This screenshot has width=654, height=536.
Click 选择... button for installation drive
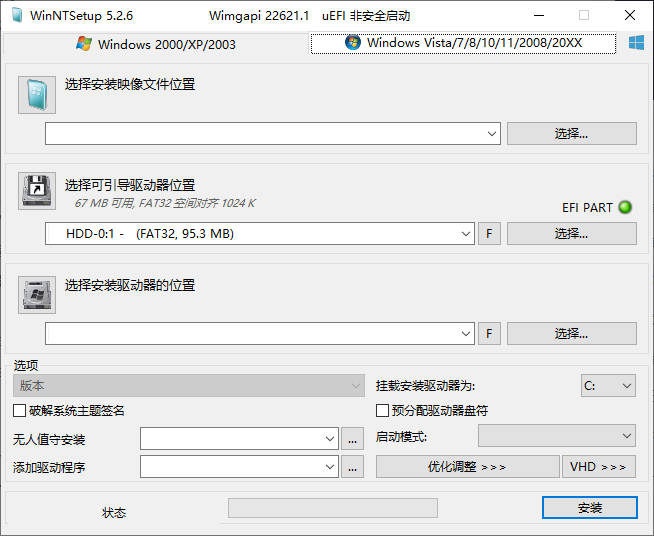pos(572,334)
